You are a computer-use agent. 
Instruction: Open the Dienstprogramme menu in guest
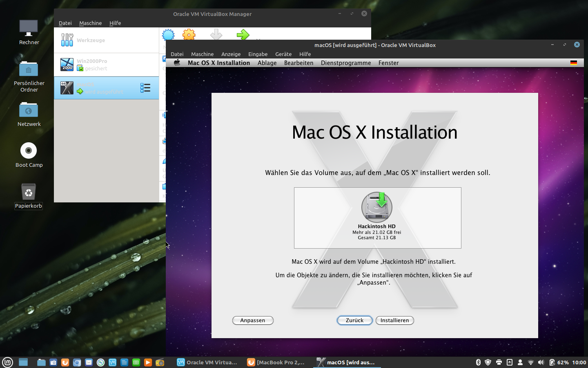pos(346,63)
